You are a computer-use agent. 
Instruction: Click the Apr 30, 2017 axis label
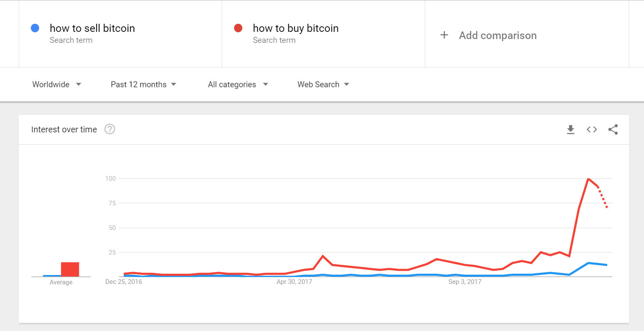coord(294,282)
